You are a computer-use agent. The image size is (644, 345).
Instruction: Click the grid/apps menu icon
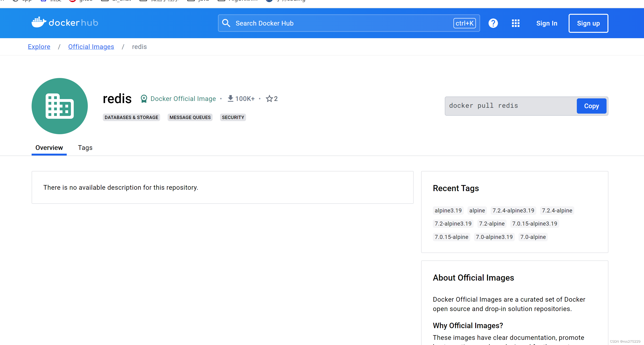pyautogui.click(x=516, y=23)
